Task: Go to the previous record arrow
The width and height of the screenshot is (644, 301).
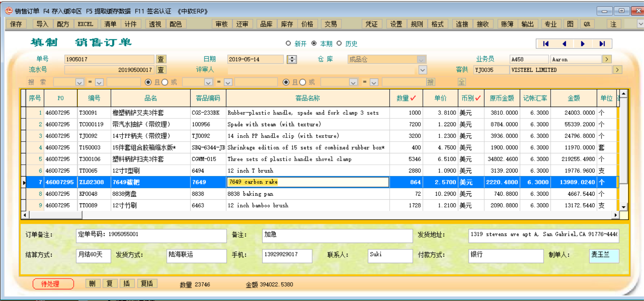Action: (565, 44)
